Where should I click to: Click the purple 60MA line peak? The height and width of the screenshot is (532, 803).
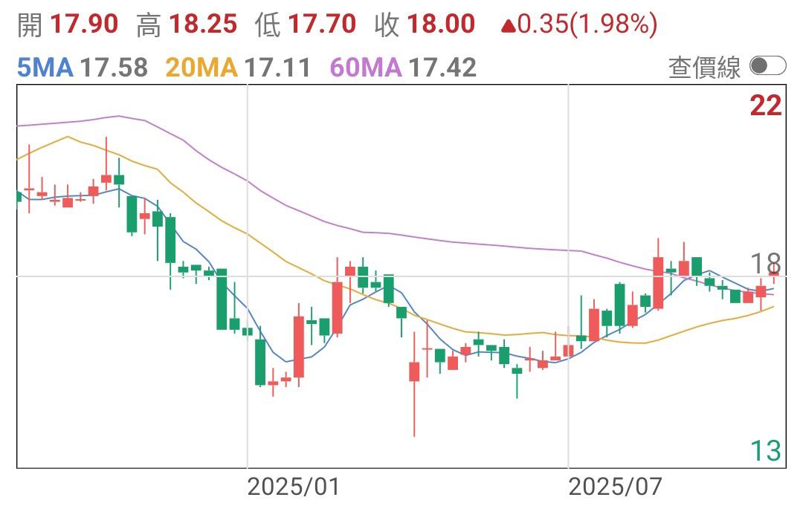118,116
